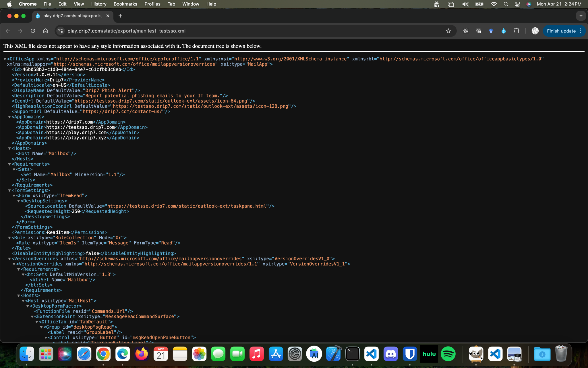The image size is (588, 368).
Task: Open the Downloads folder in the Dock
Action: tap(542, 354)
